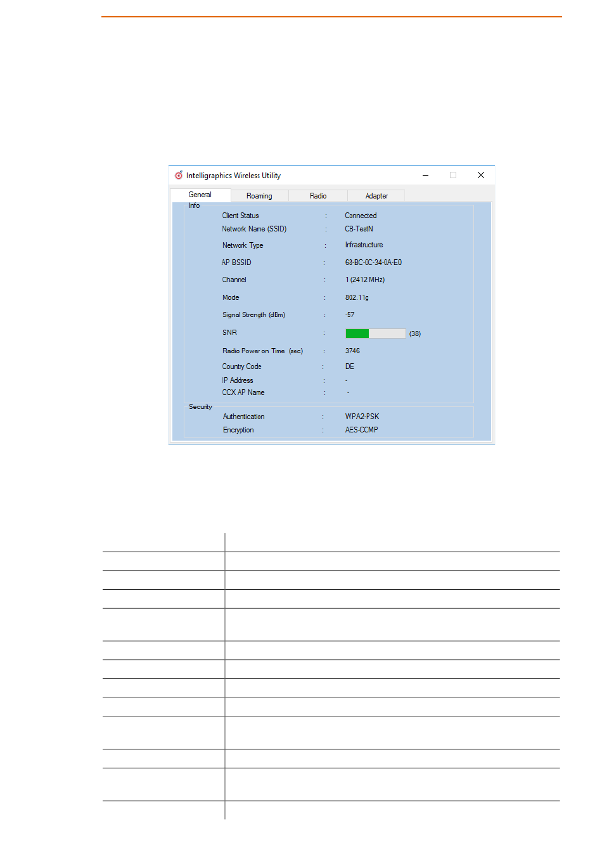The height and width of the screenshot is (868, 602).
Task: Select the Infrastructure value
Action: pos(364,245)
